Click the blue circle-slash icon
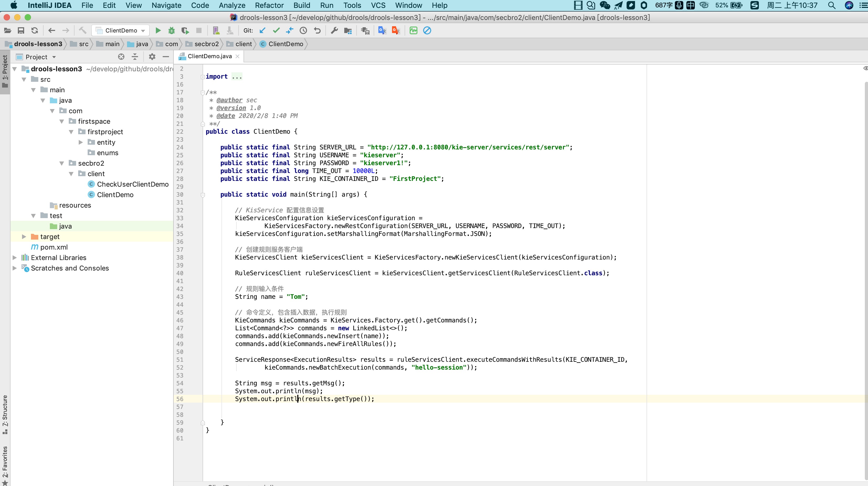The height and width of the screenshot is (486, 868). 427,31
